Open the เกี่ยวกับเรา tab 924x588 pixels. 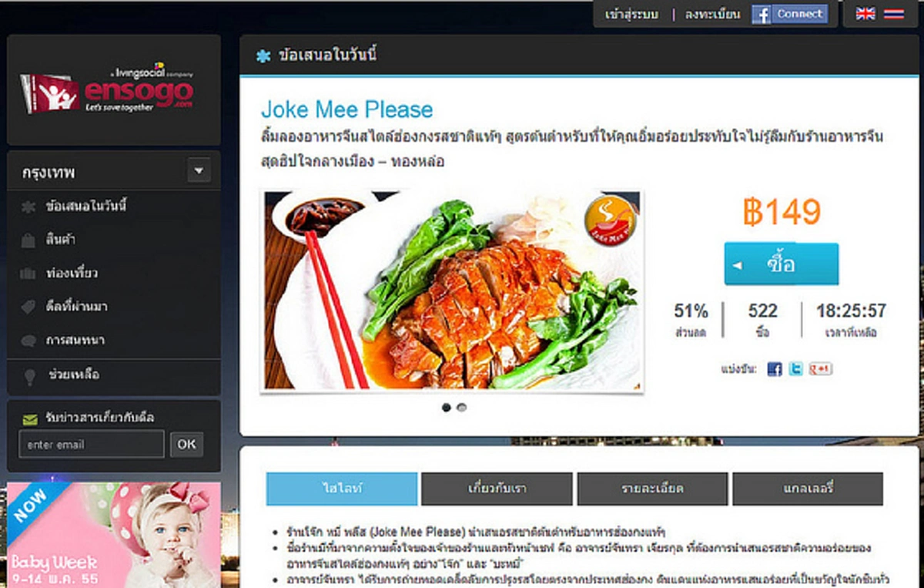pyautogui.click(x=497, y=489)
